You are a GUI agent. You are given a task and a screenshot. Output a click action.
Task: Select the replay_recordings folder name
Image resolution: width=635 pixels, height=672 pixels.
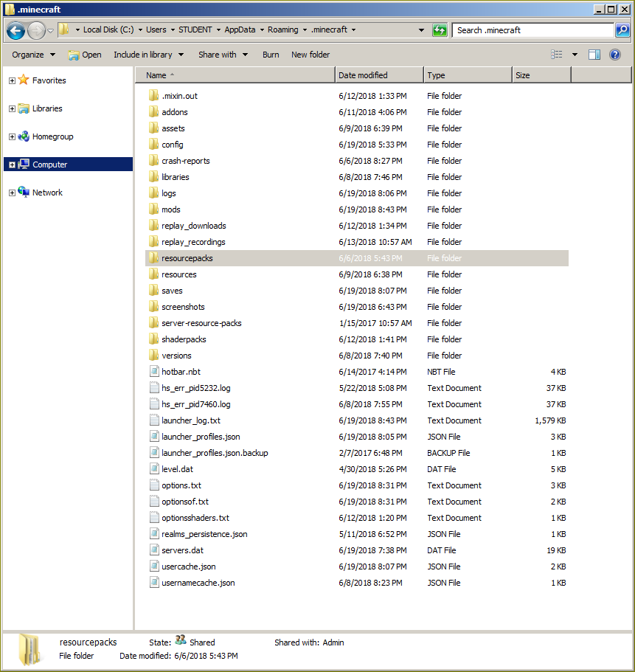tap(193, 242)
